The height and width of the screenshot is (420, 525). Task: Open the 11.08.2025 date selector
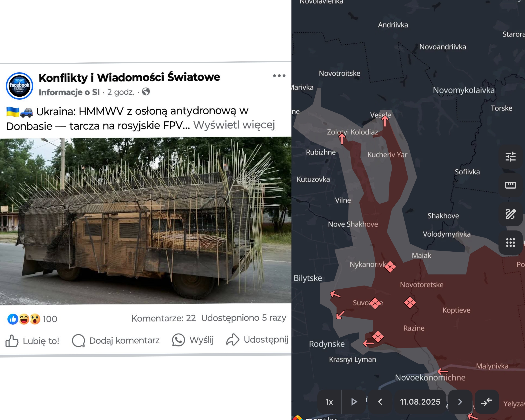tap(420, 402)
